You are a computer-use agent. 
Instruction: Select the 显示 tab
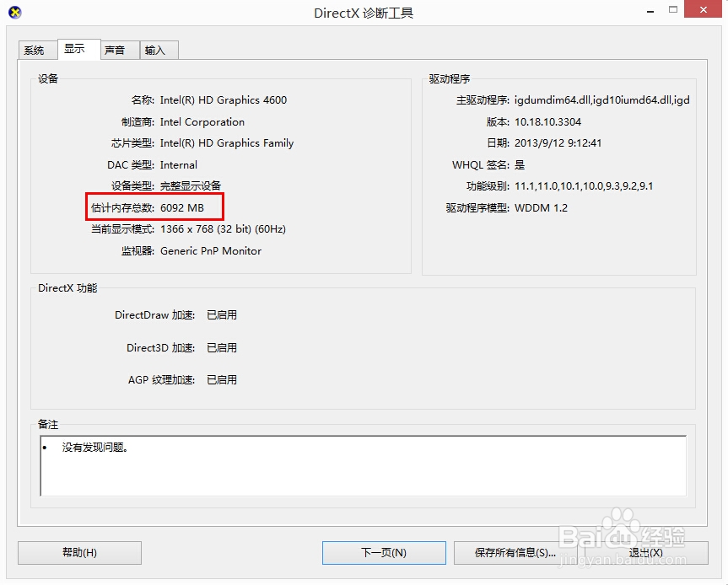click(79, 49)
